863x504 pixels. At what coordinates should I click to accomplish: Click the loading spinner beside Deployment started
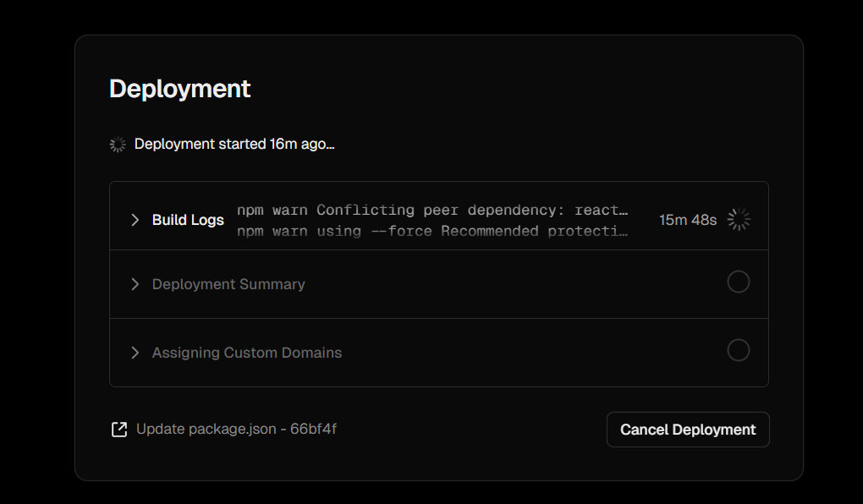click(x=118, y=145)
